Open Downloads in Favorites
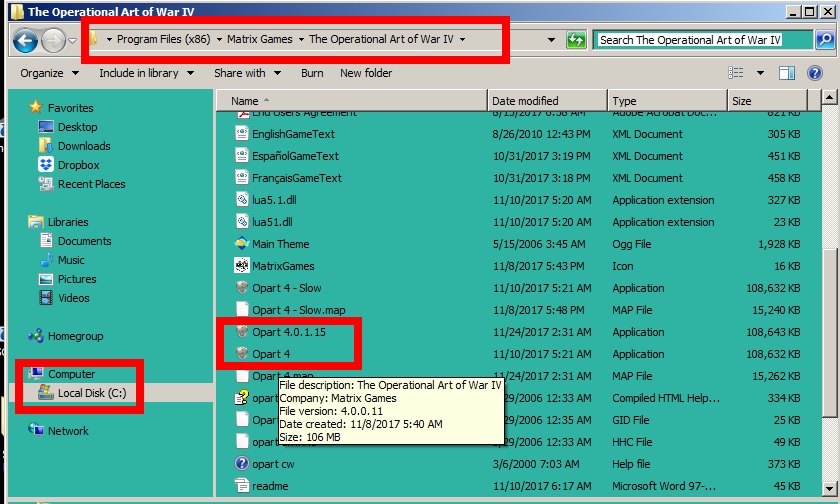 84,146
